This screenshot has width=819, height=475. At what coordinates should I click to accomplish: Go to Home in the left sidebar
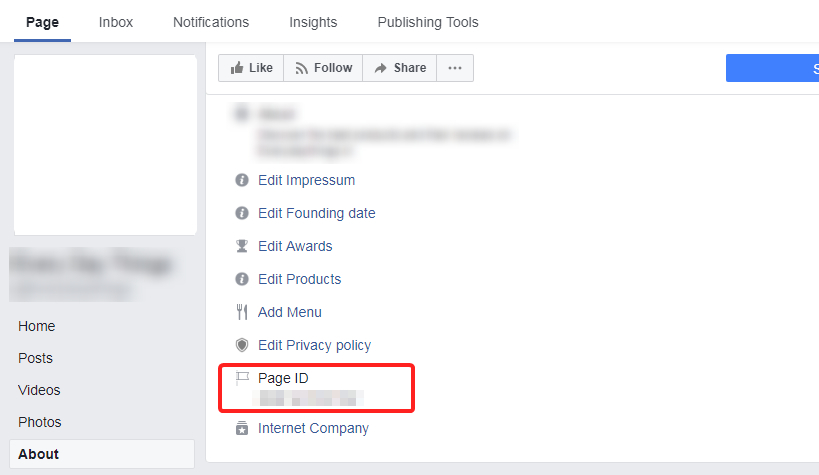point(37,326)
